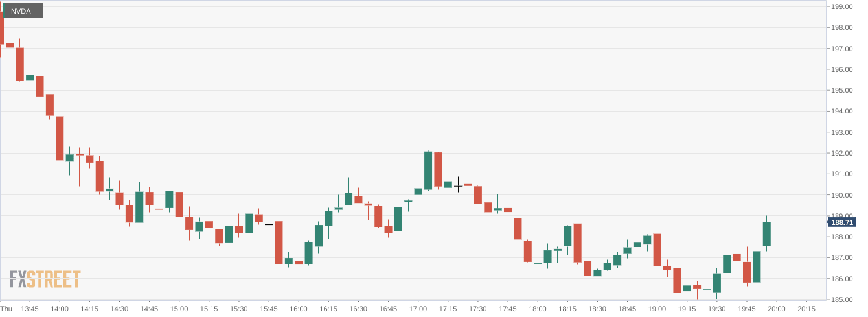Click the 20:15 time axis label
Viewport: 868px width, 317px height.
806,309
